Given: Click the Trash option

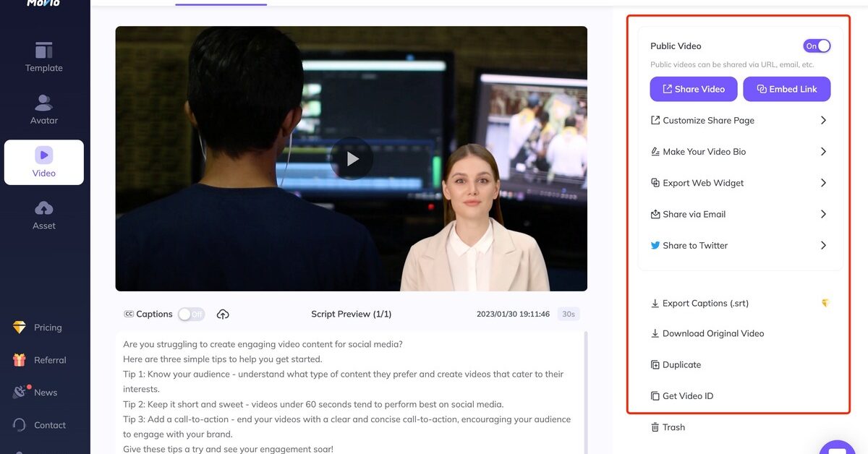Looking at the screenshot, I should pyautogui.click(x=668, y=427).
